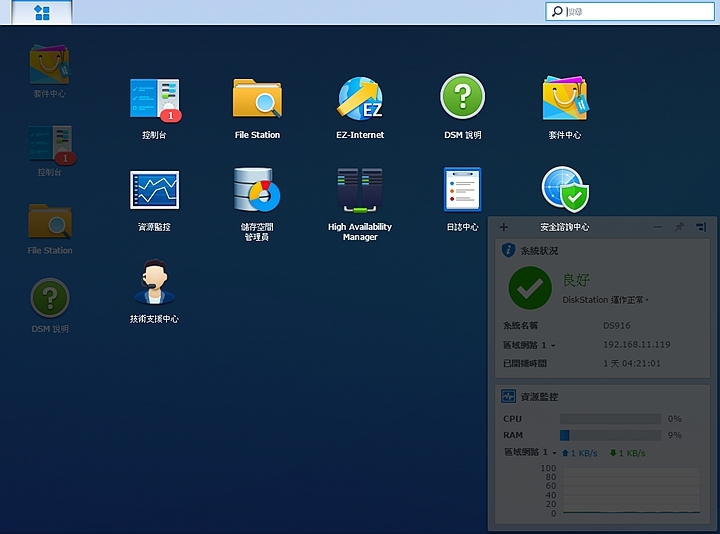The image size is (720, 534).
Task: Collapse the widget panel using right-side icon
Action: coord(702,227)
